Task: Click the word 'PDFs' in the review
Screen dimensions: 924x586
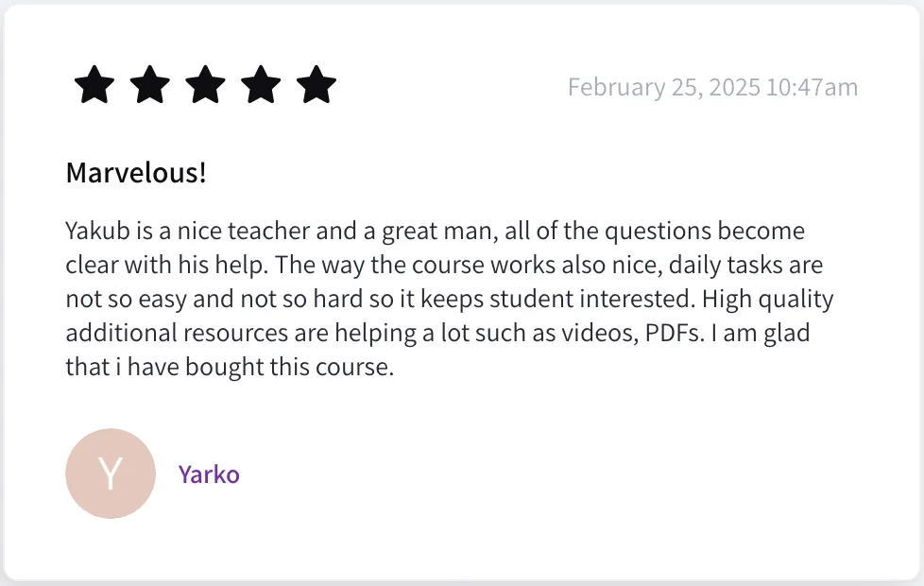Action: click(672, 333)
